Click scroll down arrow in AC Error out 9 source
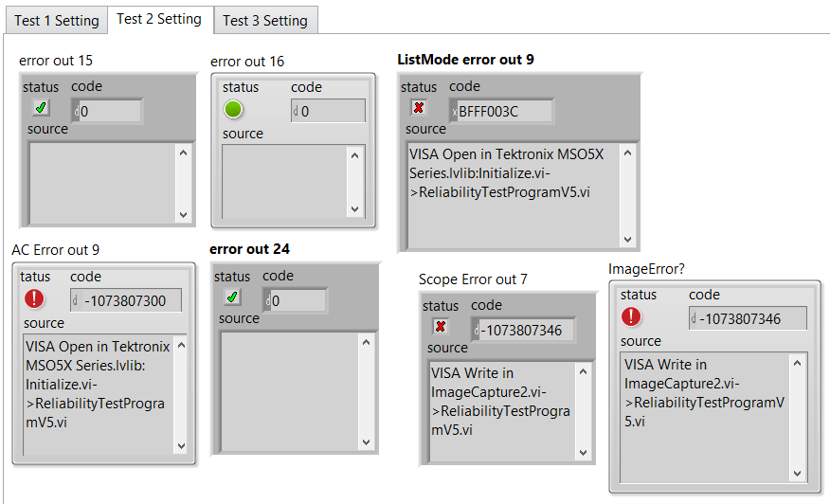The width and height of the screenshot is (830, 504). point(181,446)
